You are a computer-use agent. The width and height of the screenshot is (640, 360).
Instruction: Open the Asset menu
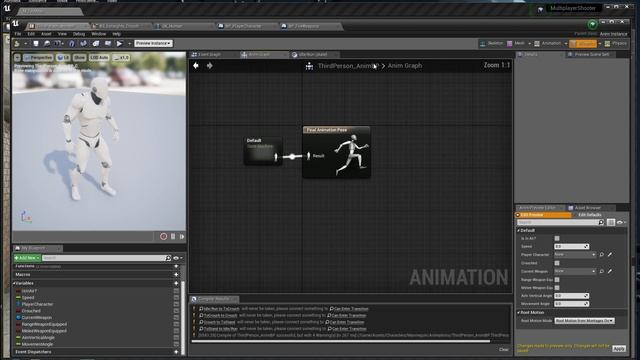pos(46,34)
